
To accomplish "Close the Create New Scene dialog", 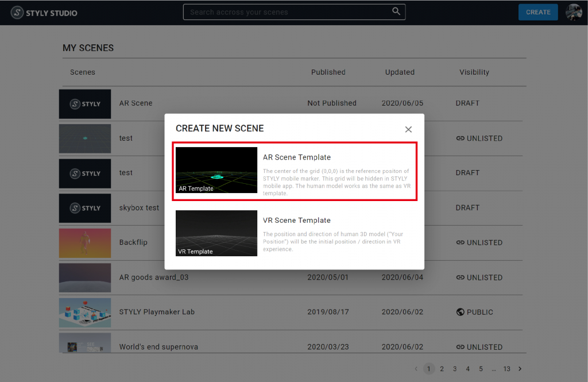I will tap(408, 129).
